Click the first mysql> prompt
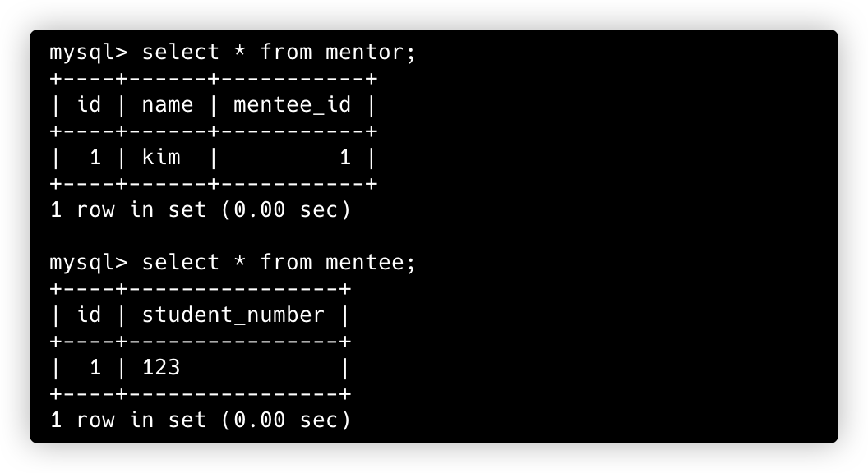Screen dimensions: 868x473 (89, 53)
